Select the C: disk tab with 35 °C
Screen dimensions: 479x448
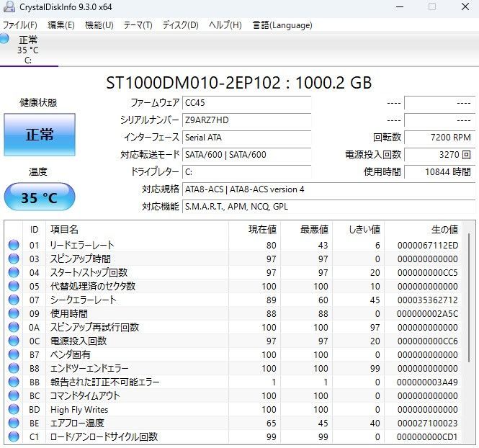[x=28, y=50]
